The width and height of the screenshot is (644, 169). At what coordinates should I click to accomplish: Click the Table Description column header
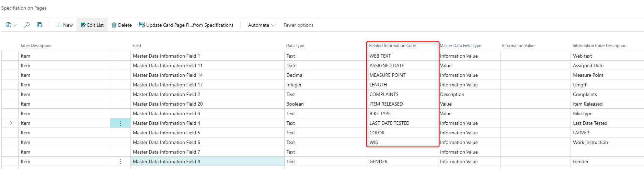[36, 46]
